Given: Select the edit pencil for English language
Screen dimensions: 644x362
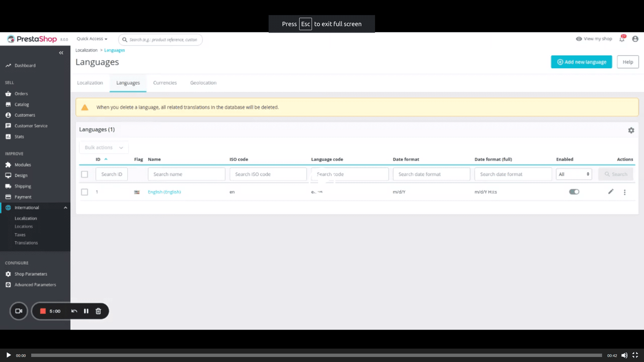Looking at the screenshot, I should pyautogui.click(x=611, y=191).
